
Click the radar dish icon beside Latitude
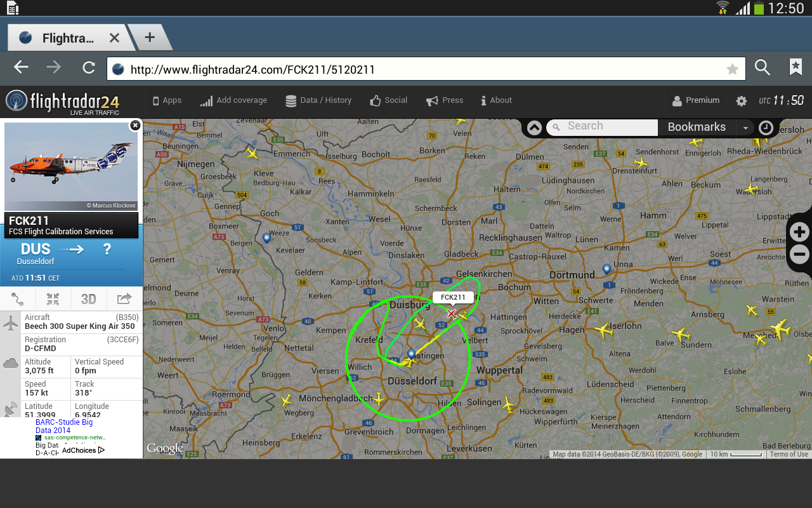coord(11,408)
